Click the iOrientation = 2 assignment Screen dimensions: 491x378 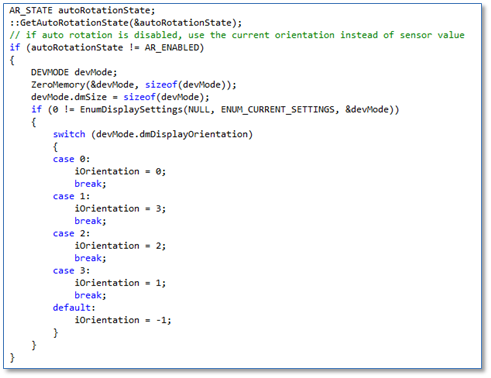120,246
